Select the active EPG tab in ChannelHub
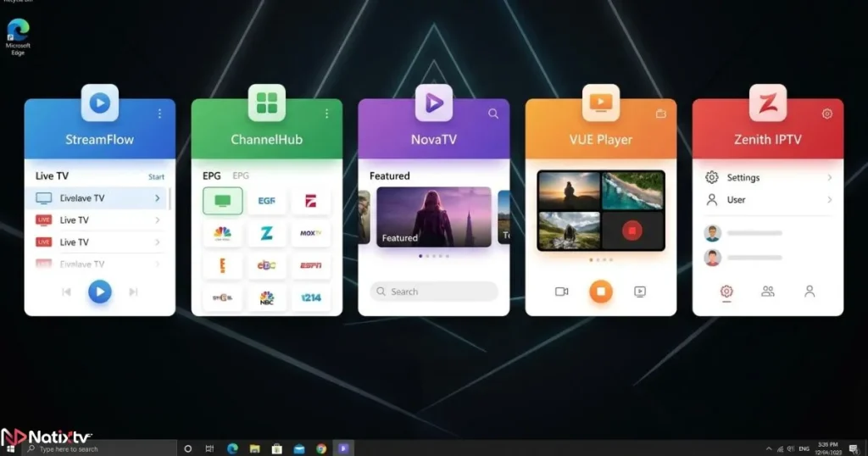Viewport: 868px width, 456px height. click(211, 176)
